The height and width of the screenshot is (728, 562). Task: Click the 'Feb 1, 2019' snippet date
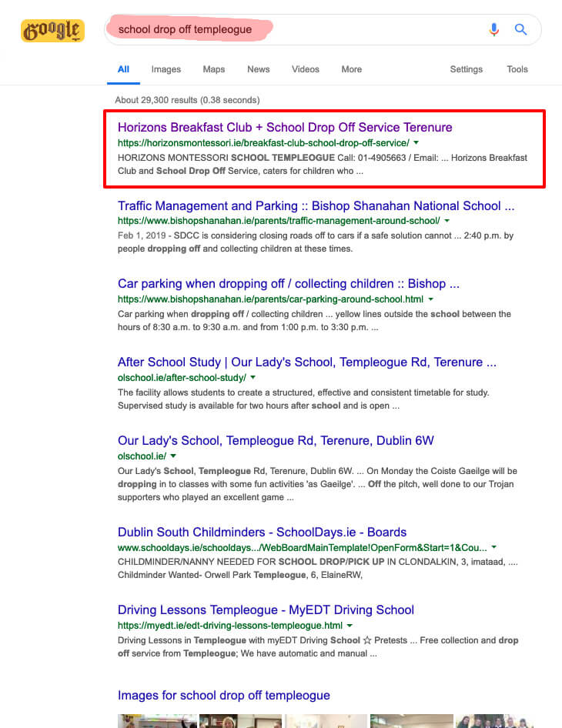pyautogui.click(x=141, y=235)
